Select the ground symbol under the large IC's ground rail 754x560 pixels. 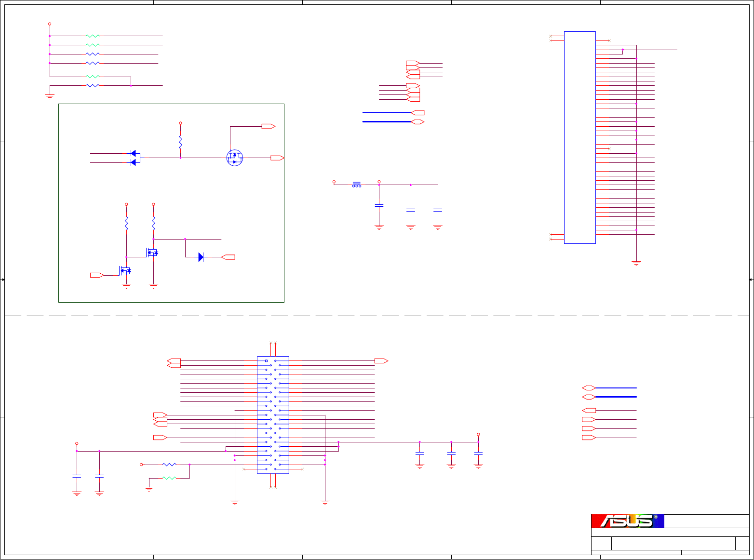[636, 263]
